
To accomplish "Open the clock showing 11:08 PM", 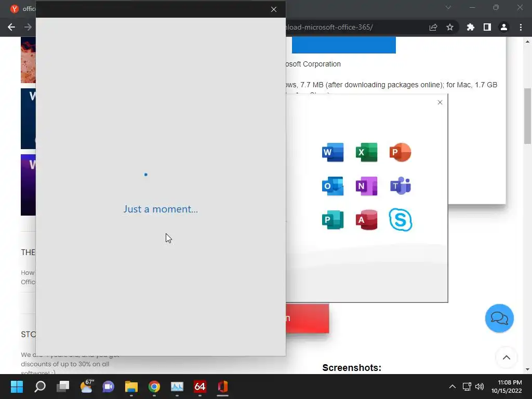I will pos(507,387).
